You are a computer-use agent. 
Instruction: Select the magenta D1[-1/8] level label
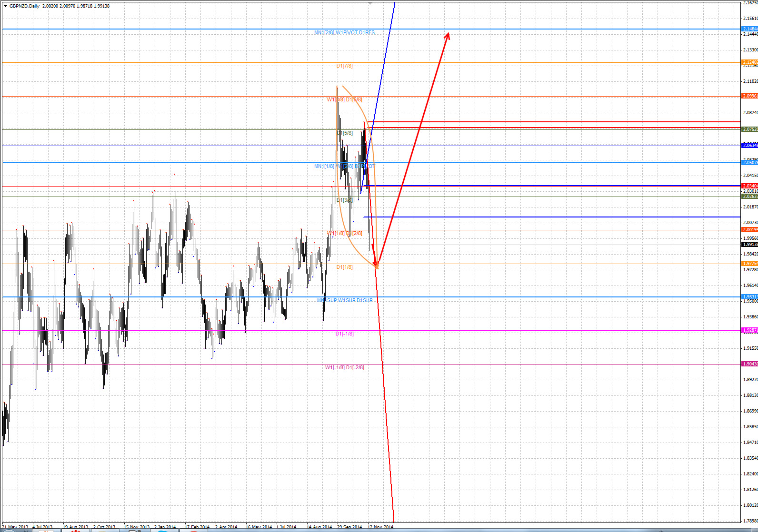click(x=344, y=334)
